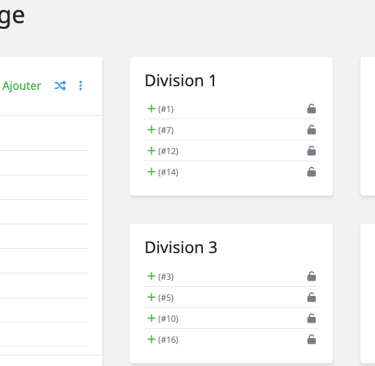375x366 pixels.
Task: Add participant to slot #10
Action: (151, 318)
